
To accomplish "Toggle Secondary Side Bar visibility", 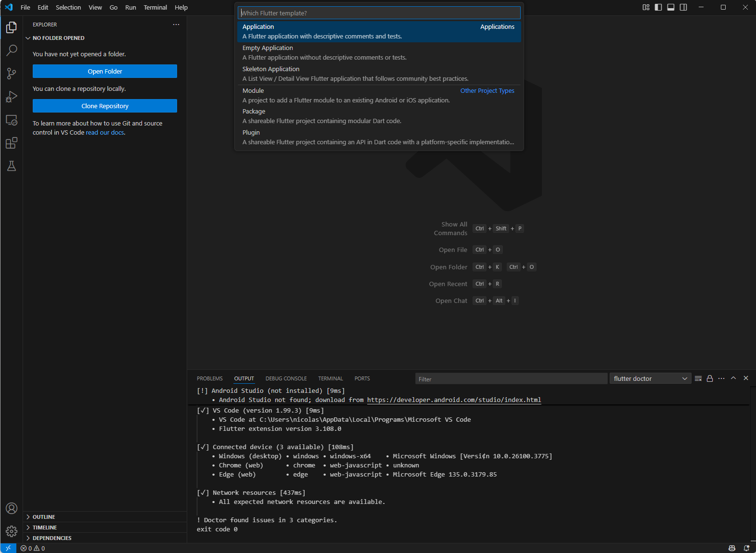I will [x=683, y=7].
